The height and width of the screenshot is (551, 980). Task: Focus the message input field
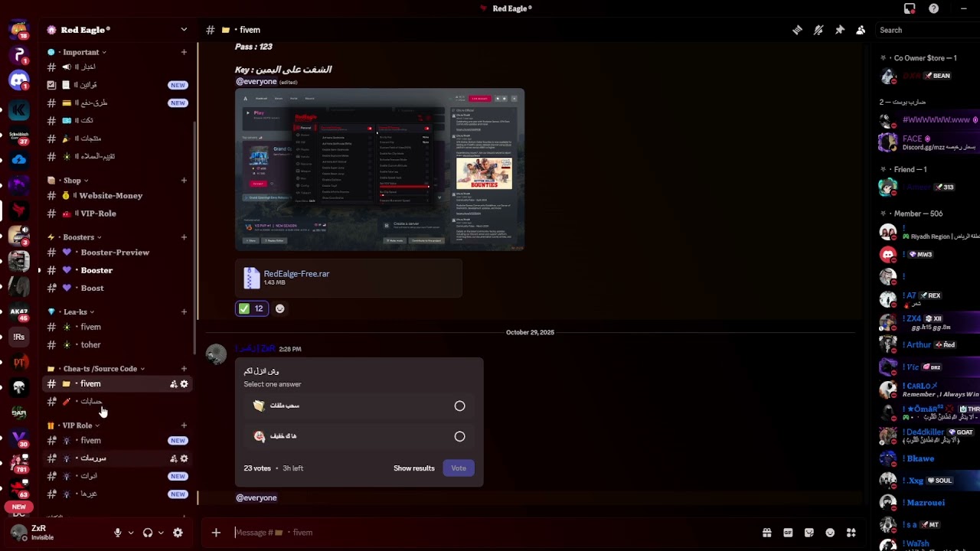click(x=490, y=533)
